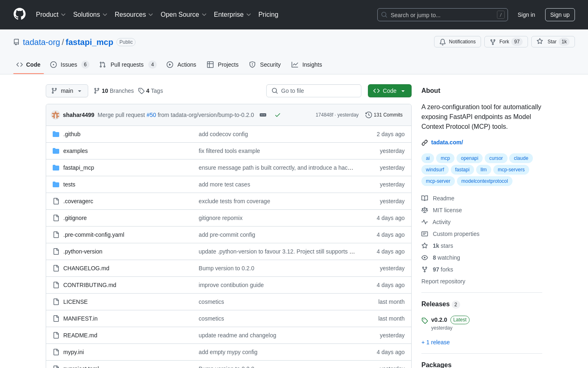This screenshot has width=588, height=368.
Task: Select the Code tab
Action: [x=29, y=65]
